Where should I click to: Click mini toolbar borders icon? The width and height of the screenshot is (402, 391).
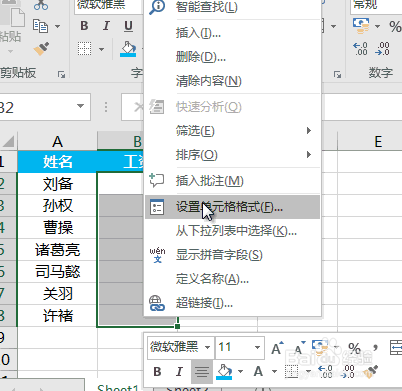[292, 371]
